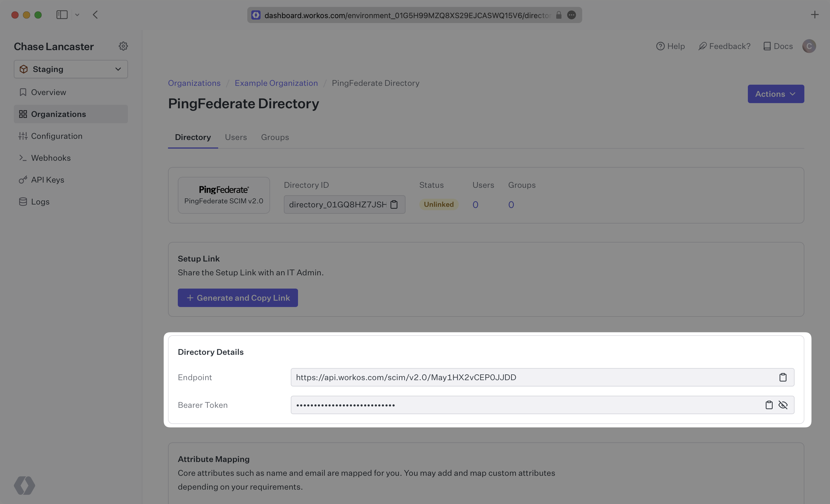Switch to the Users tab
830x504 pixels.
point(236,137)
